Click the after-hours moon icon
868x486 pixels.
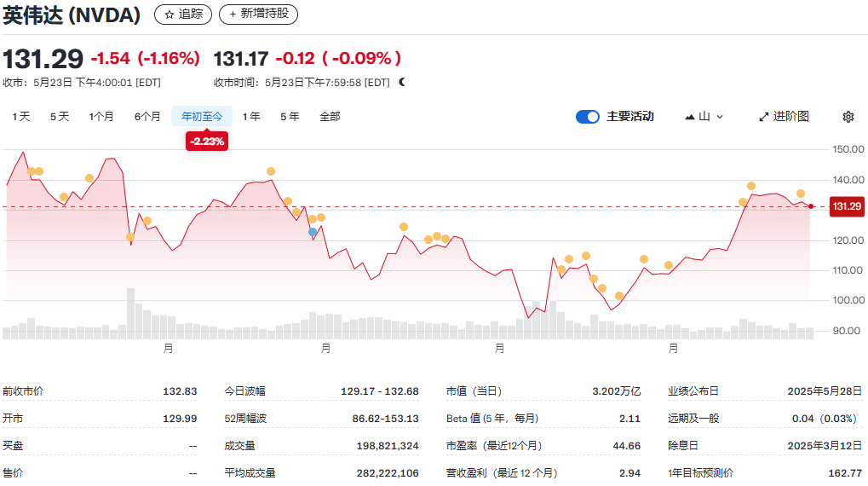pos(402,82)
